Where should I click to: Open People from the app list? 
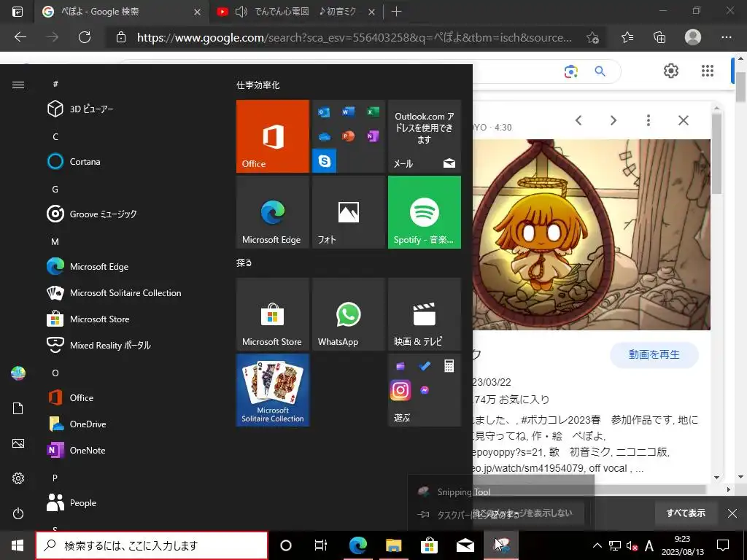pyautogui.click(x=128, y=502)
